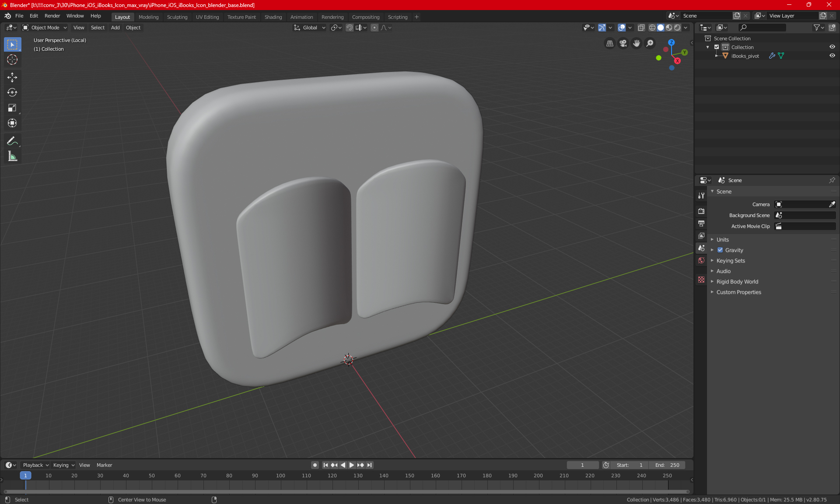The height and width of the screenshot is (504, 840).
Task: Uncheck the Collection exclude checkbox
Action: [717, 47]
